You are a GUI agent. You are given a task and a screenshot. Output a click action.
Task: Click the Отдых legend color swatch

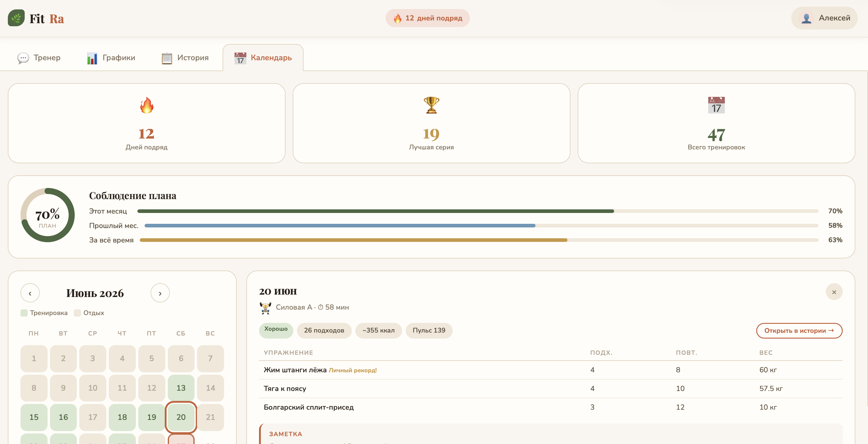(x=77, y=313)
